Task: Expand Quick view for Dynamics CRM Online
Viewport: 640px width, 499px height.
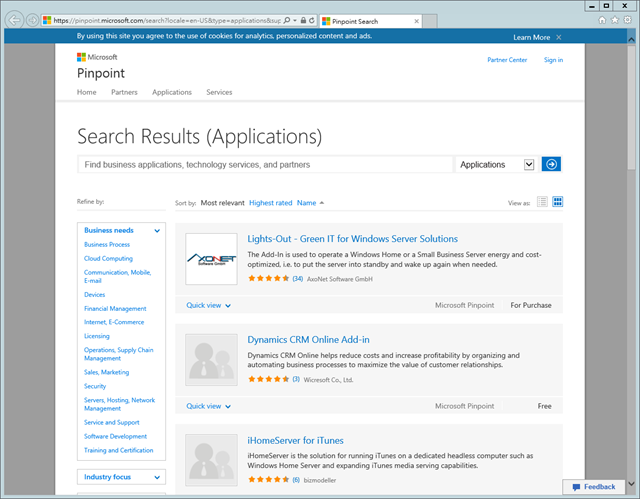Action: (208, 406)
